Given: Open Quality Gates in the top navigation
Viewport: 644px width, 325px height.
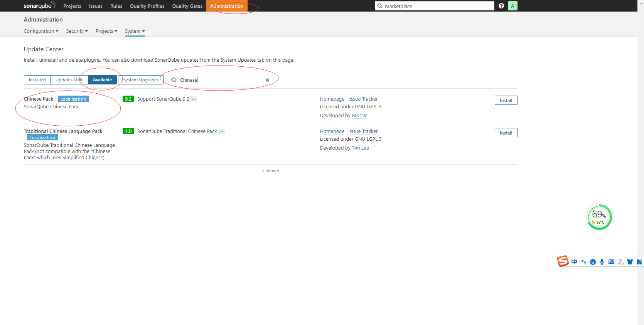Looking at the screenshot, I should 187,6.
